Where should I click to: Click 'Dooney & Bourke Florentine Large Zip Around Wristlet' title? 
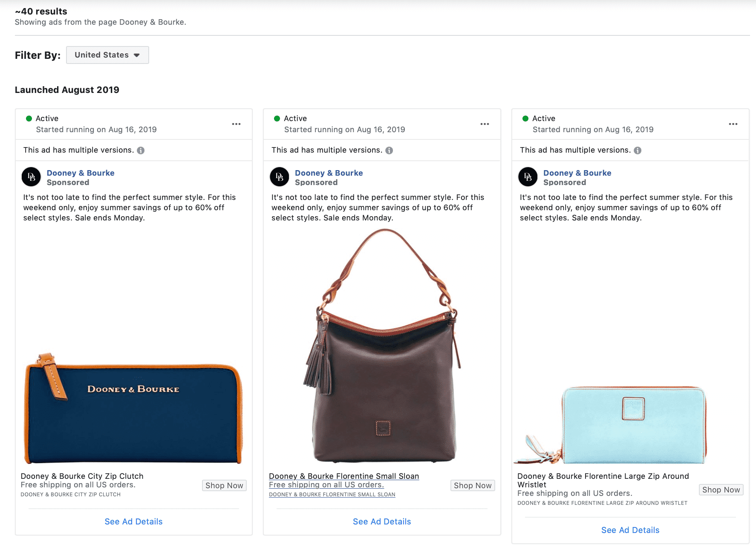(x=603, y=481)
